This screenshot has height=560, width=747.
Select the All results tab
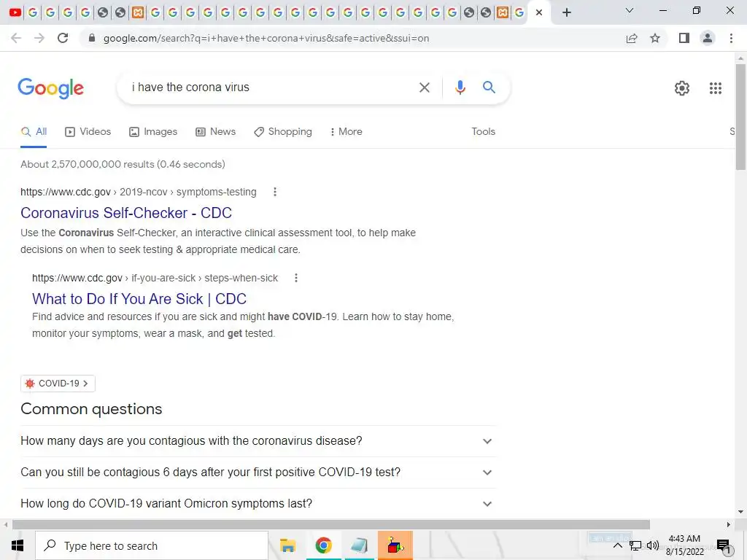[34, 132]
